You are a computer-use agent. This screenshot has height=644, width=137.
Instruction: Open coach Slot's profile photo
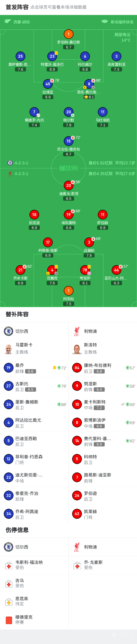pyautogui.click(x=77, y=348)
